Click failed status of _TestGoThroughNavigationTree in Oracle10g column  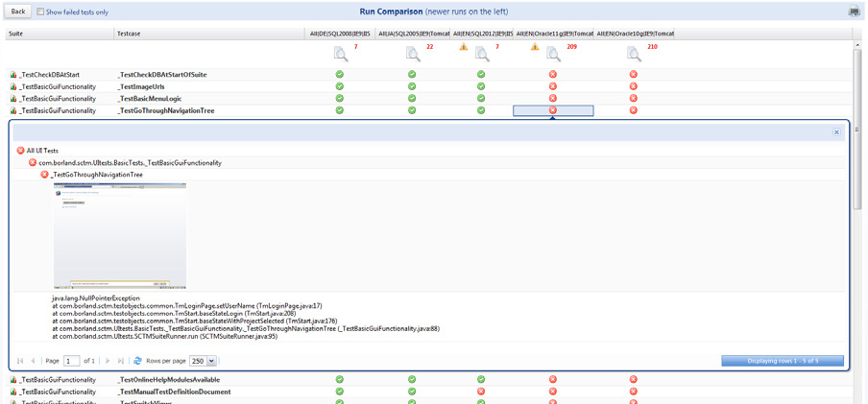(634, 110)
